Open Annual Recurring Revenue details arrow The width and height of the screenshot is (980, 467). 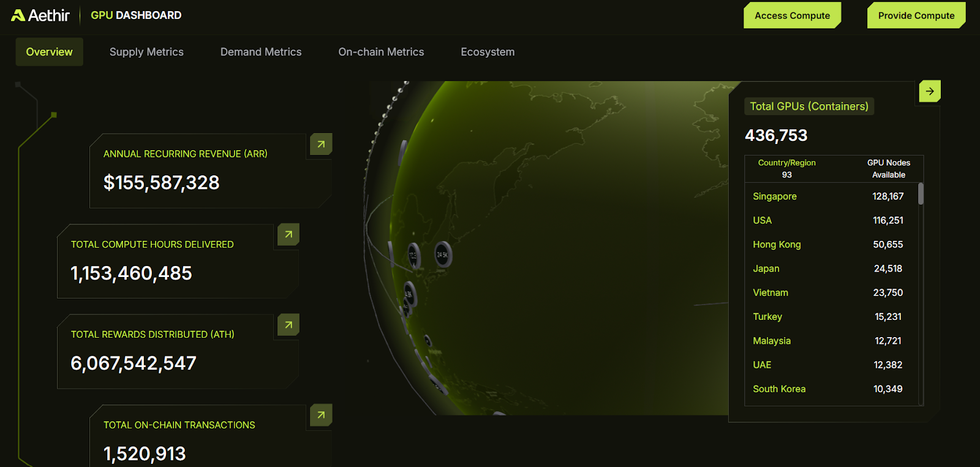(321, 144)
